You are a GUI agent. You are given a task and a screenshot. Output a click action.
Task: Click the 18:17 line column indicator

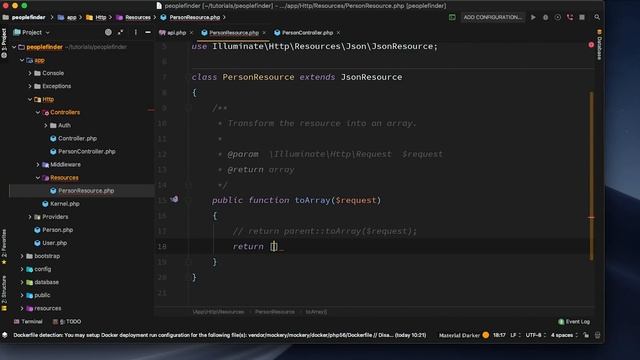(x=499, y=335)
